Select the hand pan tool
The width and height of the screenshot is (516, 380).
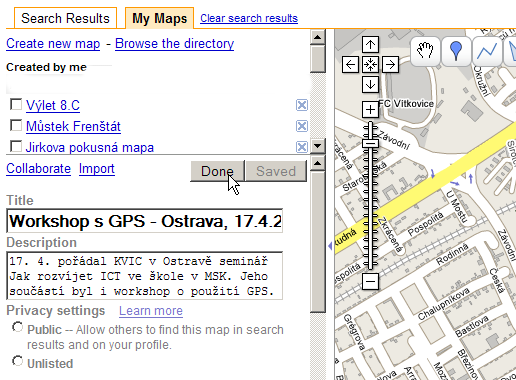(425, 51)
